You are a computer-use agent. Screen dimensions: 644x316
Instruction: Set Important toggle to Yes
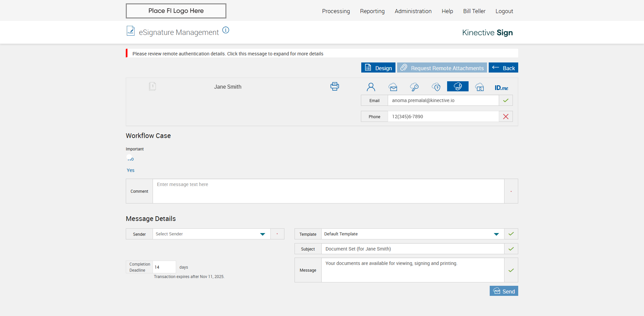tap(130, 170)
